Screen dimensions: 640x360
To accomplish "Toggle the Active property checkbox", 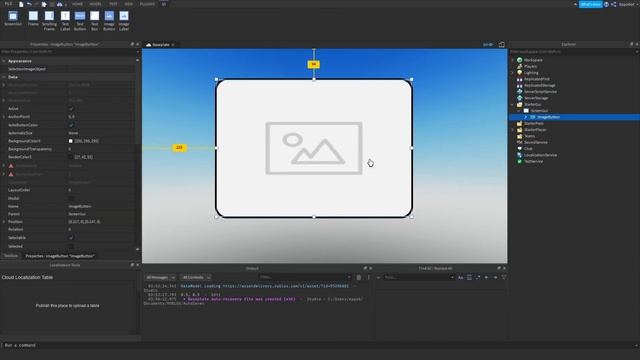I will click(x=71, y=109).
